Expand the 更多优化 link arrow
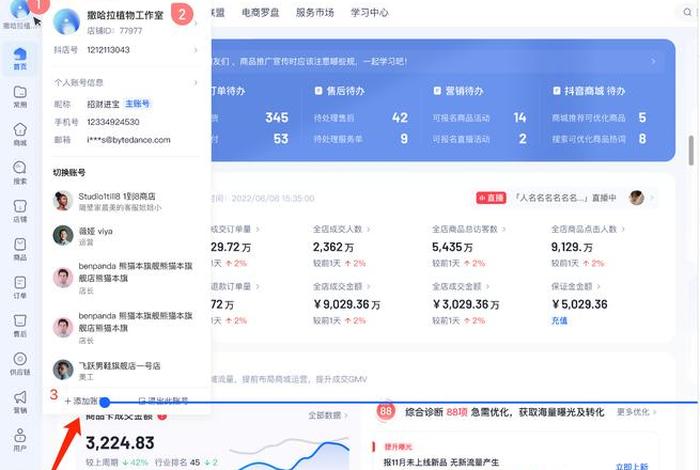The image size is (700, 470). pos(657,412)
